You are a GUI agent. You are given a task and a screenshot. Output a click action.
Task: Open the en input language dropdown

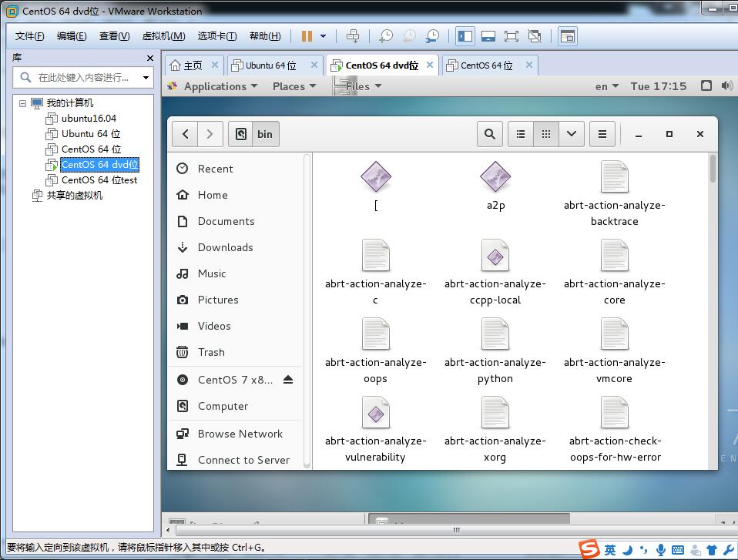(x=606, y=86)
